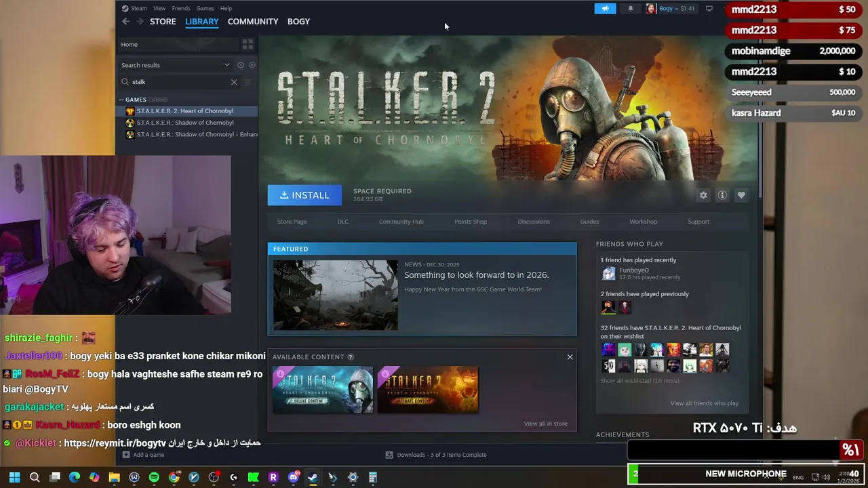Open the 'Something to look forward to in 2026' headline
Screen dimensions: 868x488
477,275
